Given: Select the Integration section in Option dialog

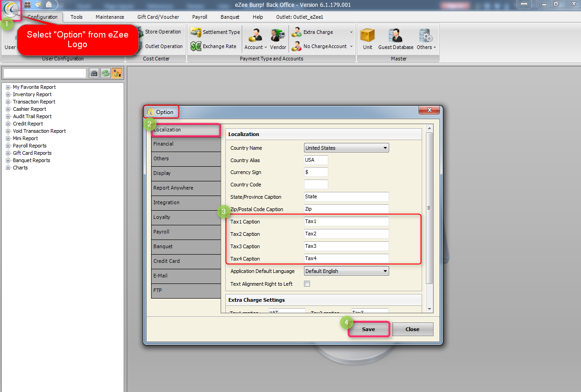Looking at the screenshot, I should [186, 202].
